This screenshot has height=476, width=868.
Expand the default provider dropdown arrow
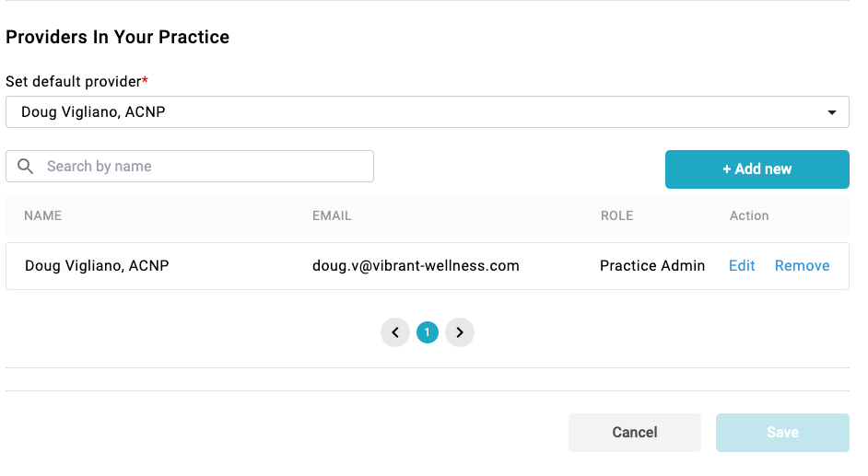click(x=832, y=113)
